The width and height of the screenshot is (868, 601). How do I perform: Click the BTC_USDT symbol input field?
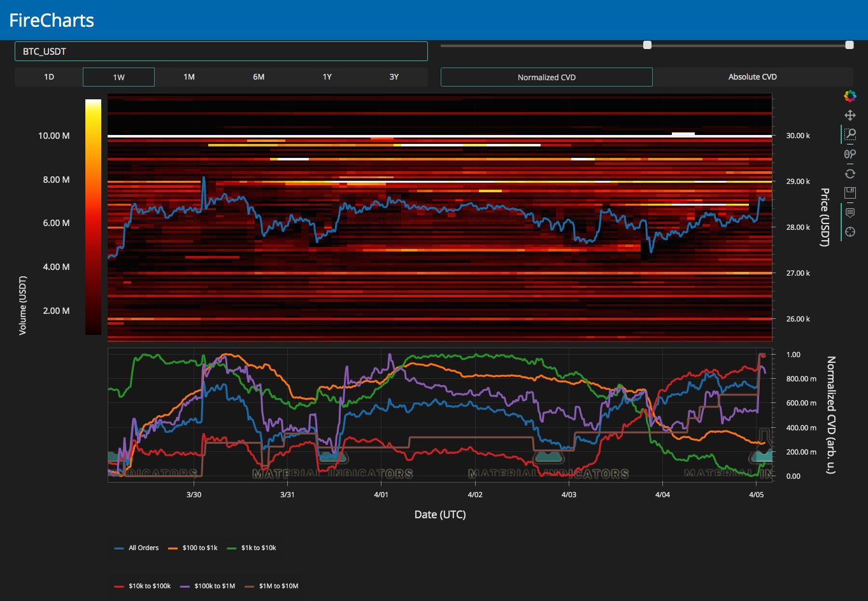[221, 52]
